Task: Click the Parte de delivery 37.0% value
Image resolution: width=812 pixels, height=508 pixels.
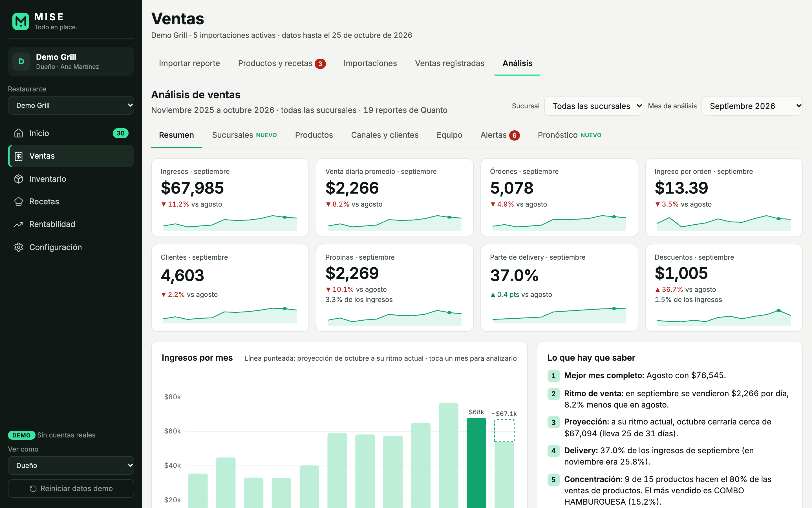Action: click(x=514, y=275)
